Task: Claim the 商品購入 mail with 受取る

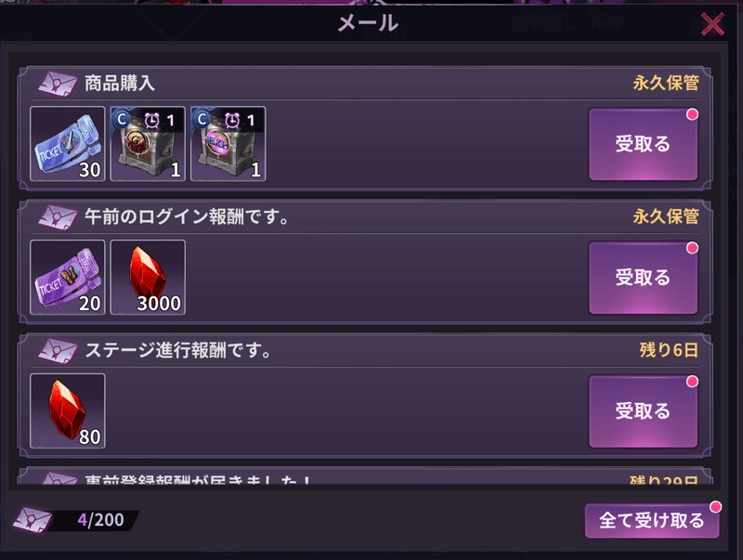Action: point(643,144)
